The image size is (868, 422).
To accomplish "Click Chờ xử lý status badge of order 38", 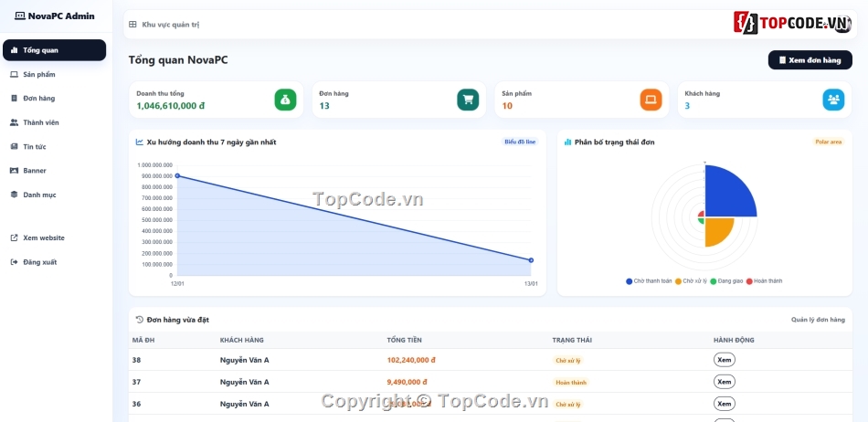I will click(x=568, y=361).
